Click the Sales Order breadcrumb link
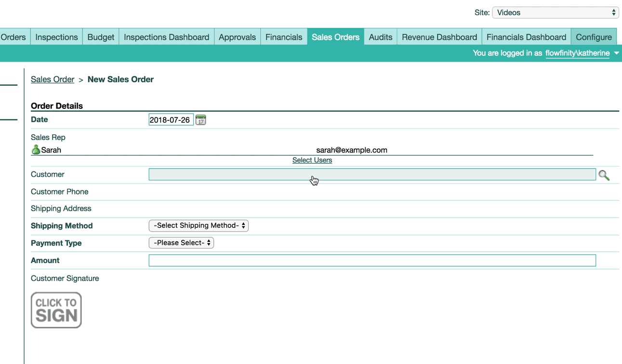 point(53,79)
